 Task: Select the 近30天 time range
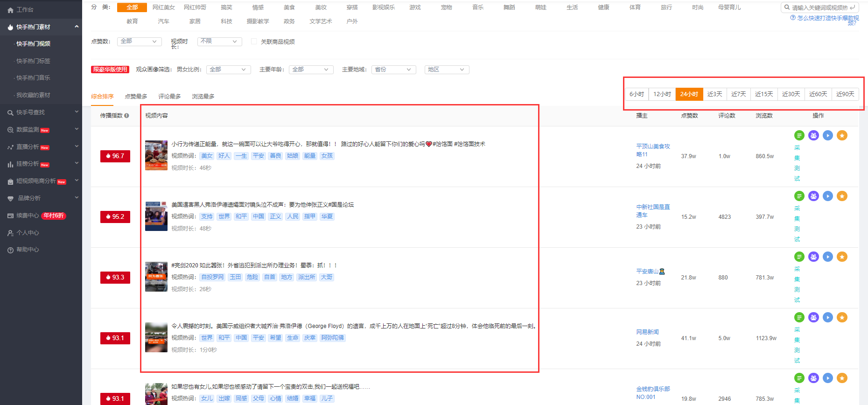791,94
